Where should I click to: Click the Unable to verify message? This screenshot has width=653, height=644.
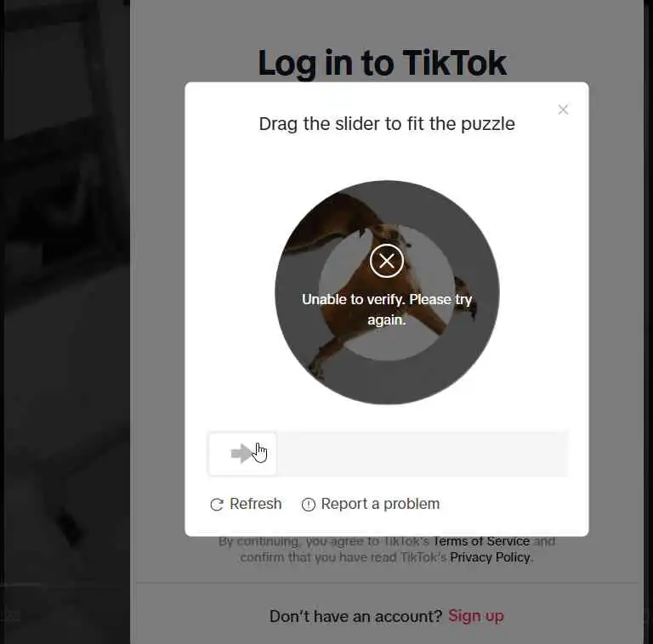[387, 309]
